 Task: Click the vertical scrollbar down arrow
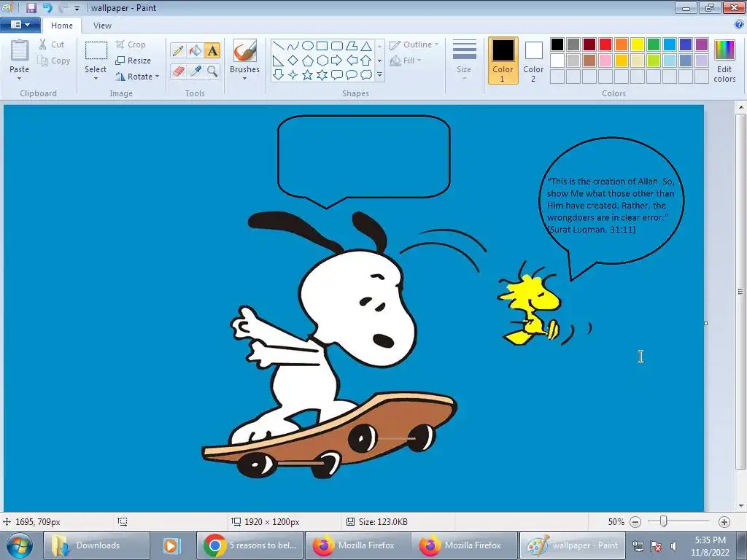pos(741,506)
